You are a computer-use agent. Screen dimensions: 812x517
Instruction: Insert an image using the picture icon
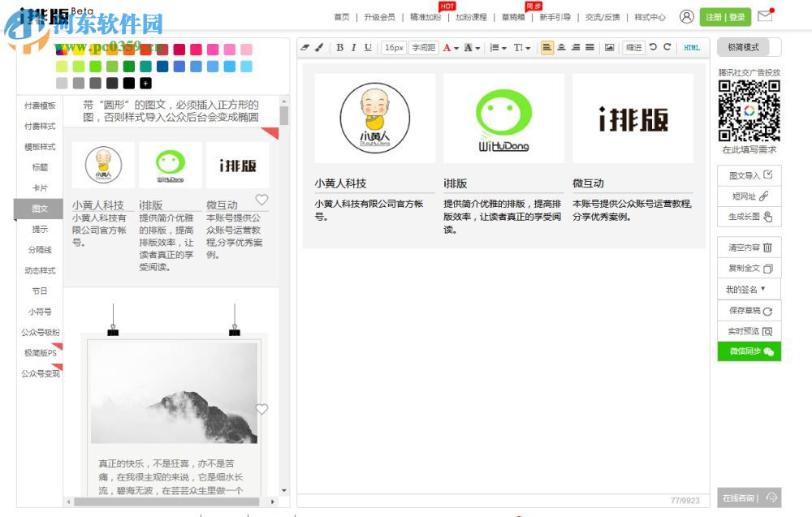point(611,48)
